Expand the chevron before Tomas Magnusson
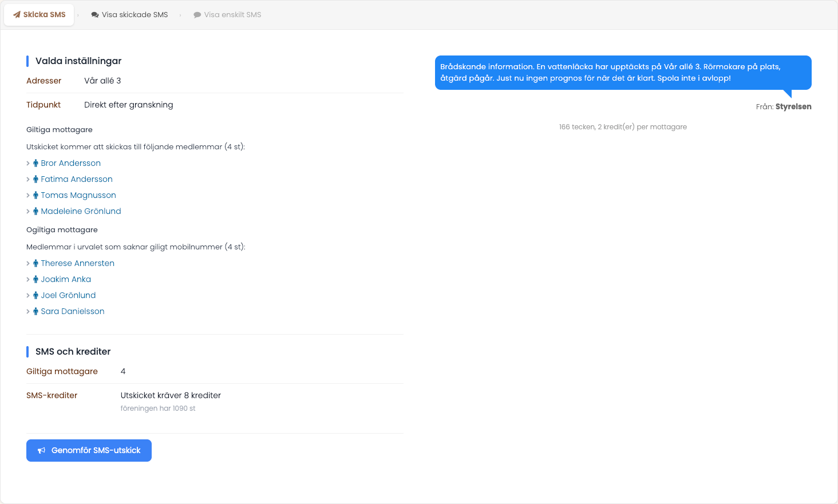The width and height of the screenshot is (838, 504). pyautogui.click(x=28, y=195)
